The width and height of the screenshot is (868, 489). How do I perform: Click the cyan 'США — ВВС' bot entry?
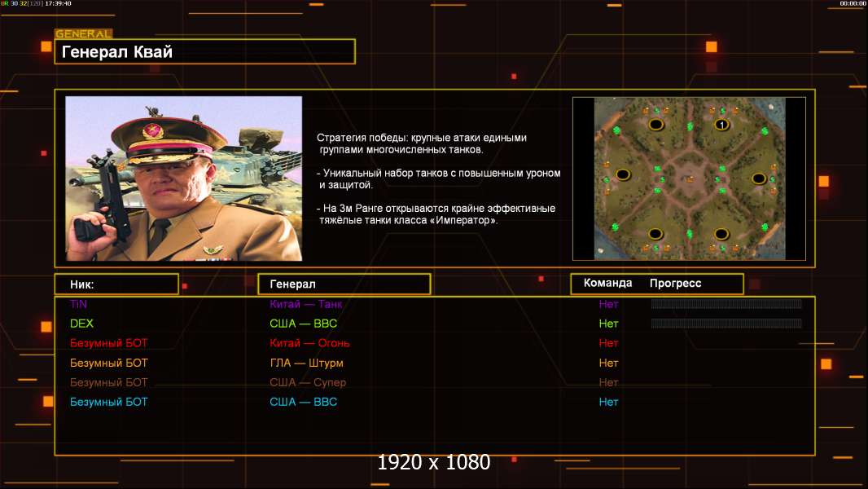click(304, 402)
